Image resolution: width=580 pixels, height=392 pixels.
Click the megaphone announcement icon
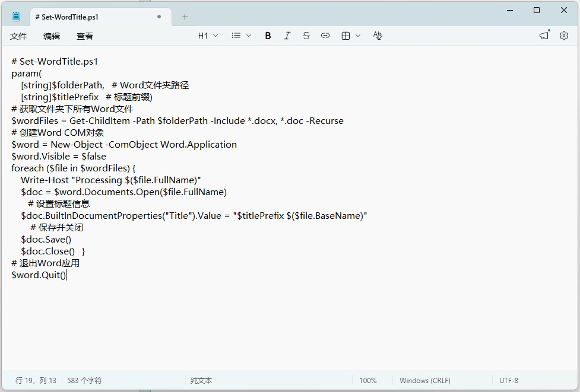[544, 36]
